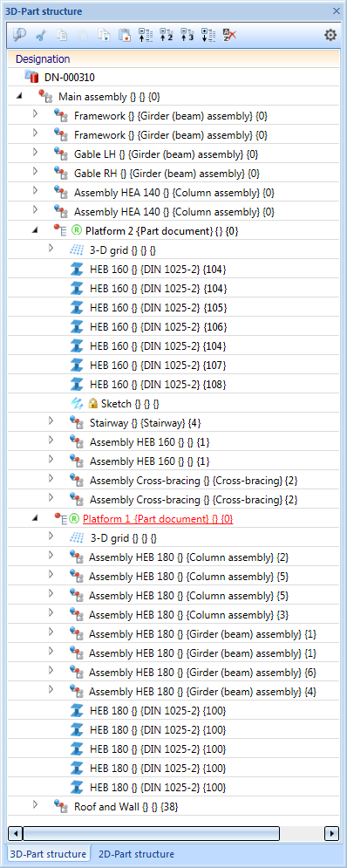Expand Assembly HEB 180 Girder assembly {6}
Screen dimensions: 347x868
pyautogui.click(x=51, y=670)
